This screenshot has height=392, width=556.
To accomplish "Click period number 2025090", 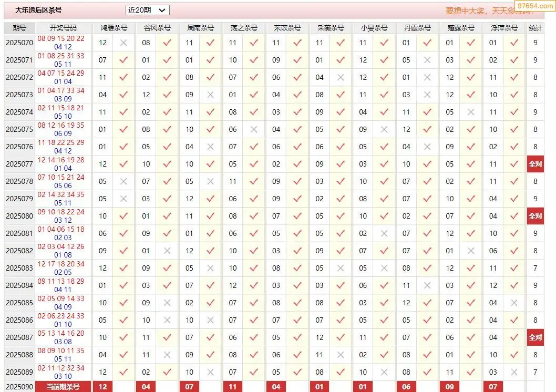I will (x=19, y=387).
